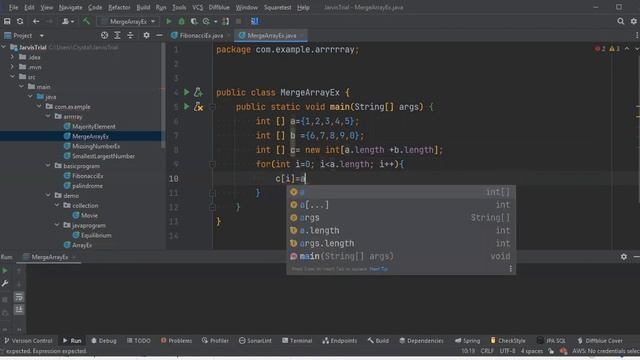Click the Select Opened File target icon
640x360 pixels.
click(x=104, y=36)
